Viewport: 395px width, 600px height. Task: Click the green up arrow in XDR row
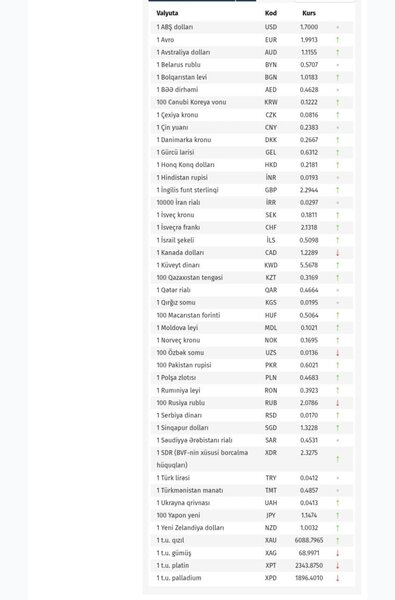coord(338,459)
